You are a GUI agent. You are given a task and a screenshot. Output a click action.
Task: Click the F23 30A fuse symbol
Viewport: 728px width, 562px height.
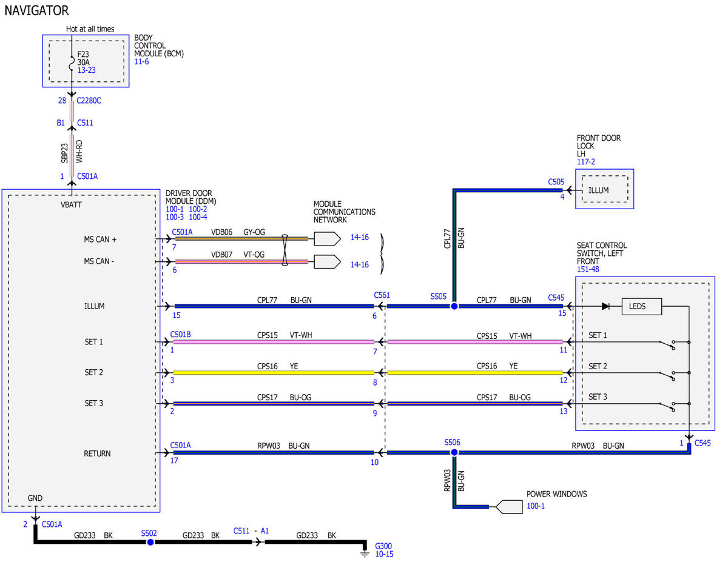73,62
